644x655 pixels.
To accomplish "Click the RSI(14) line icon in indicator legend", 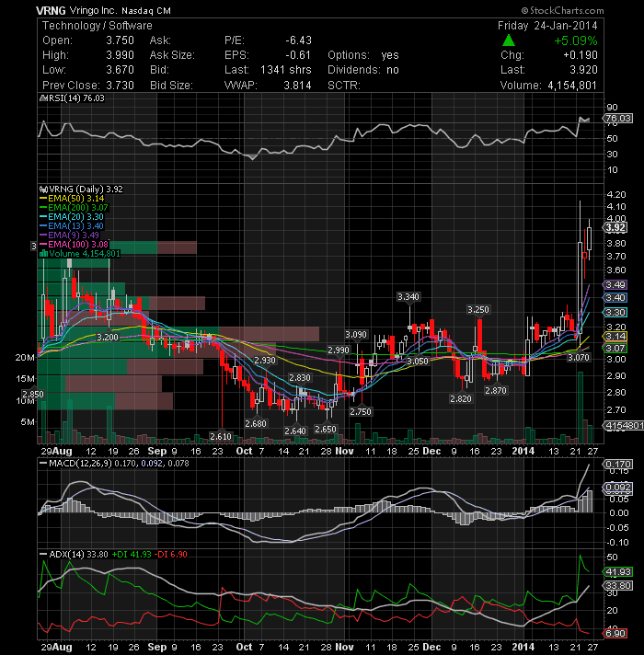I will (x=44, y=98).
